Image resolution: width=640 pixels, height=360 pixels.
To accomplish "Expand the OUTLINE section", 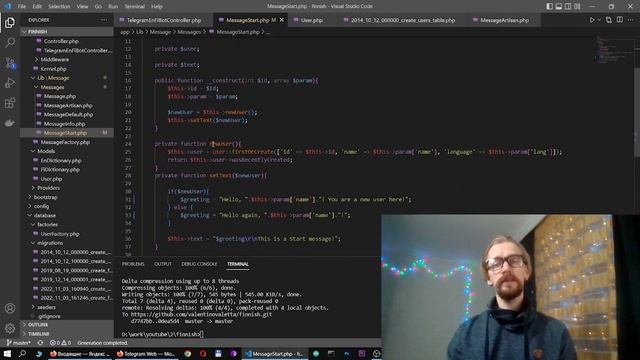I will (x=67, y=324).
